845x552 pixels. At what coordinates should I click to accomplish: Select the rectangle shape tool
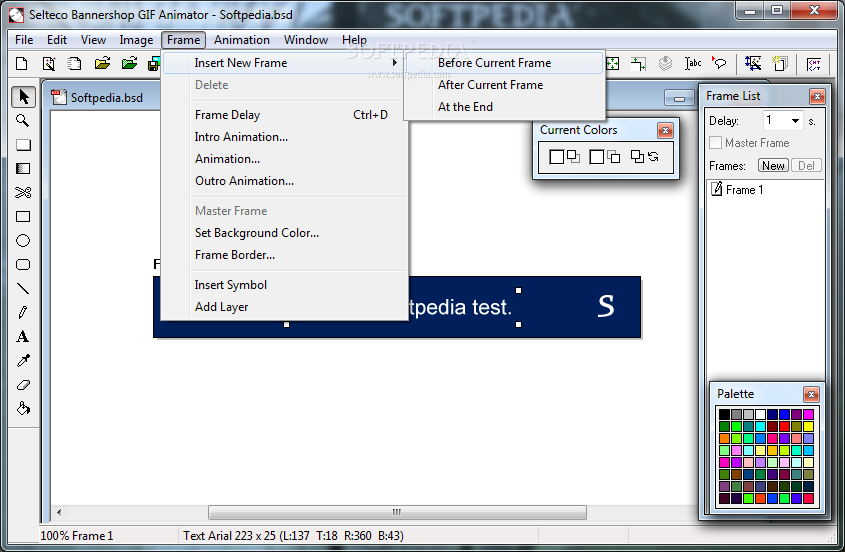coord(23,217)
